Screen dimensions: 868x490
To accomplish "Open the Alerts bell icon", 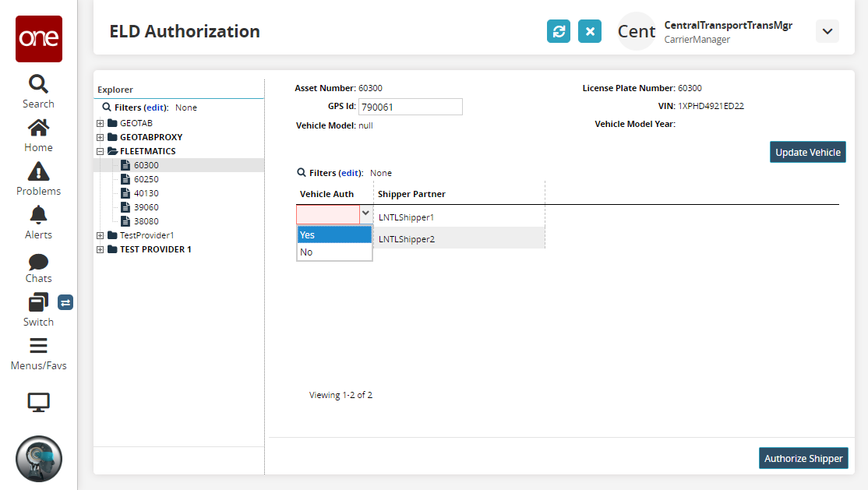I will (38, 214).
